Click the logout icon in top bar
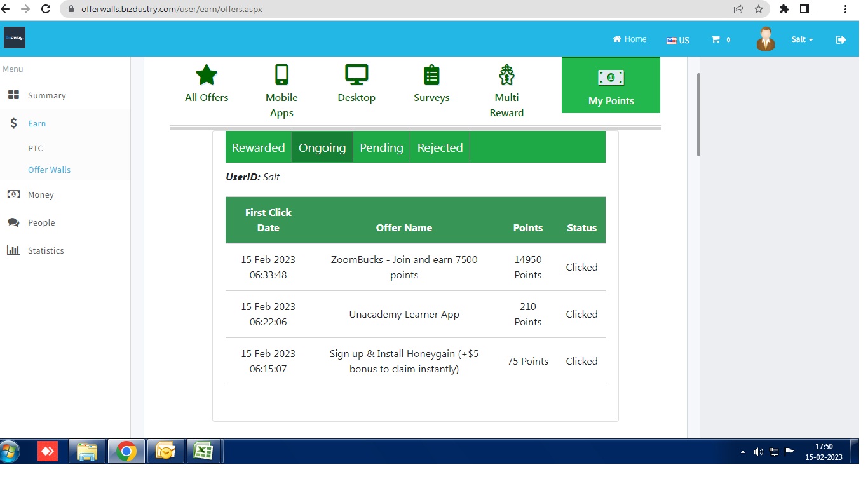The height and width of the screenshot is (488, 868). (841, 39)
